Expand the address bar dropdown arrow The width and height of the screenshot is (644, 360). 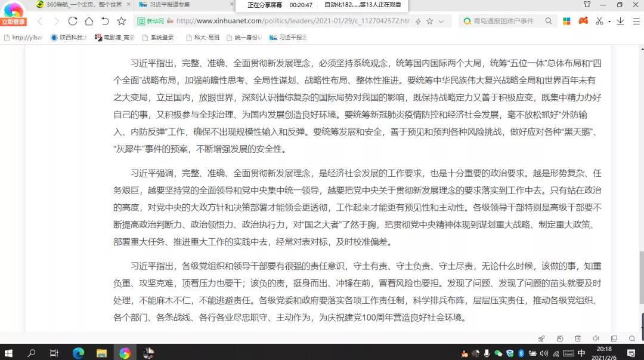(441, 21)
